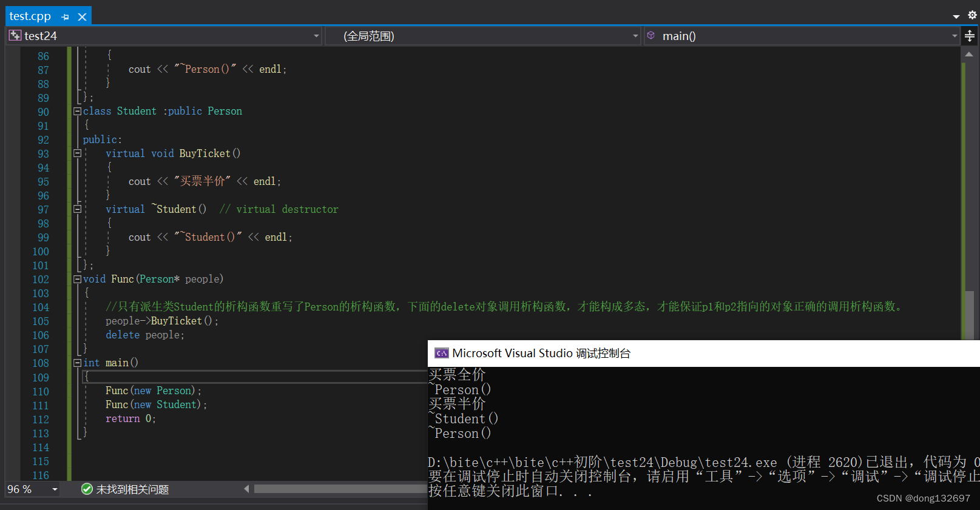Close the test.cpp tab
The image size is (980, 510).
click(x=83, y=17)
